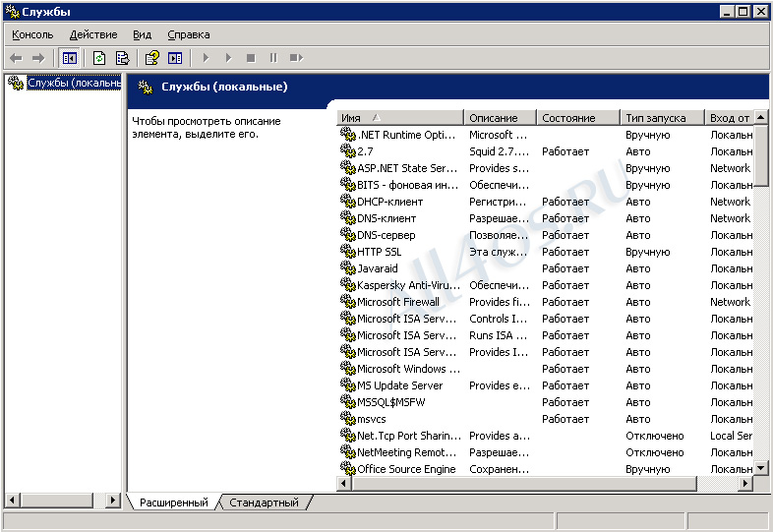Click the Restart service toolbar icon

296,58
